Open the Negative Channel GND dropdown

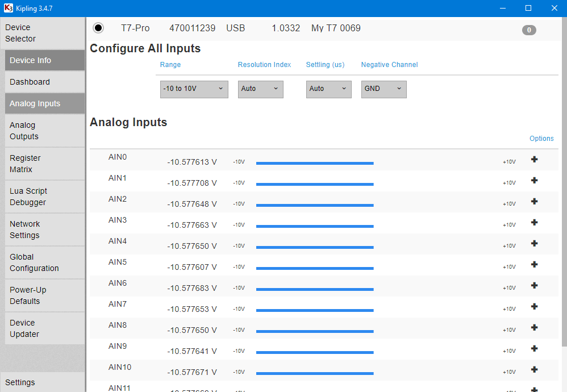(383, 89)
